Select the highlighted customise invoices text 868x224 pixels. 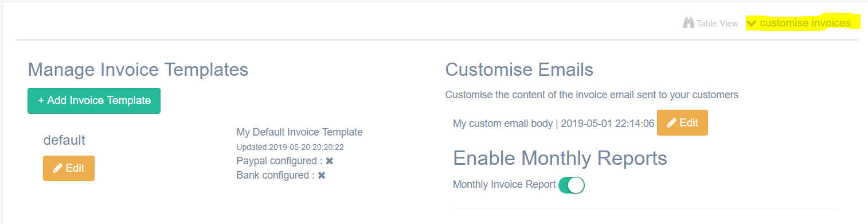pyautogui.click(x=805, y=23)
